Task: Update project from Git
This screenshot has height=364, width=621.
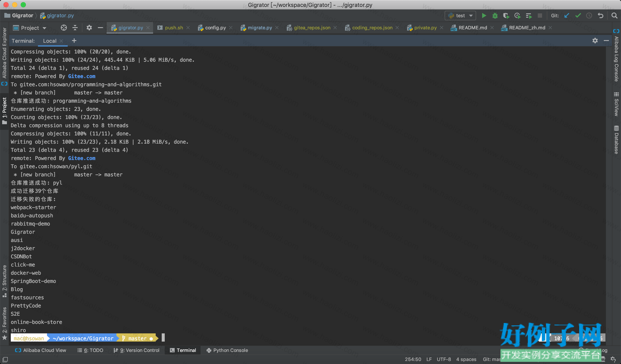Action: (566, 16)
